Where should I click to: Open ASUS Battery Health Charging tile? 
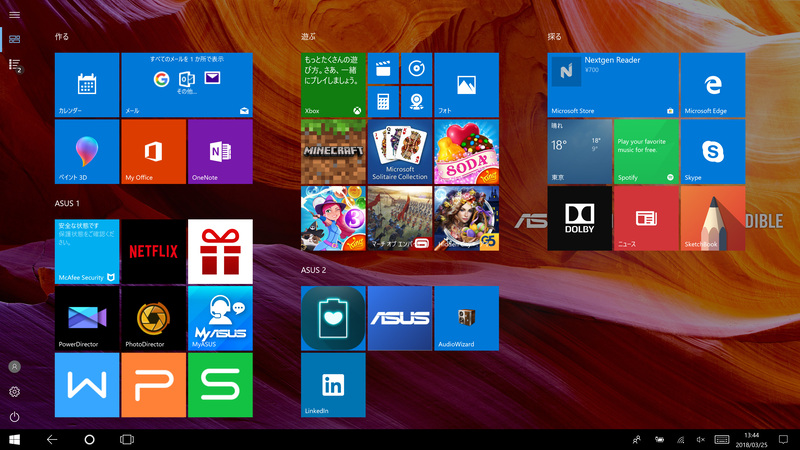click(333, 318)
